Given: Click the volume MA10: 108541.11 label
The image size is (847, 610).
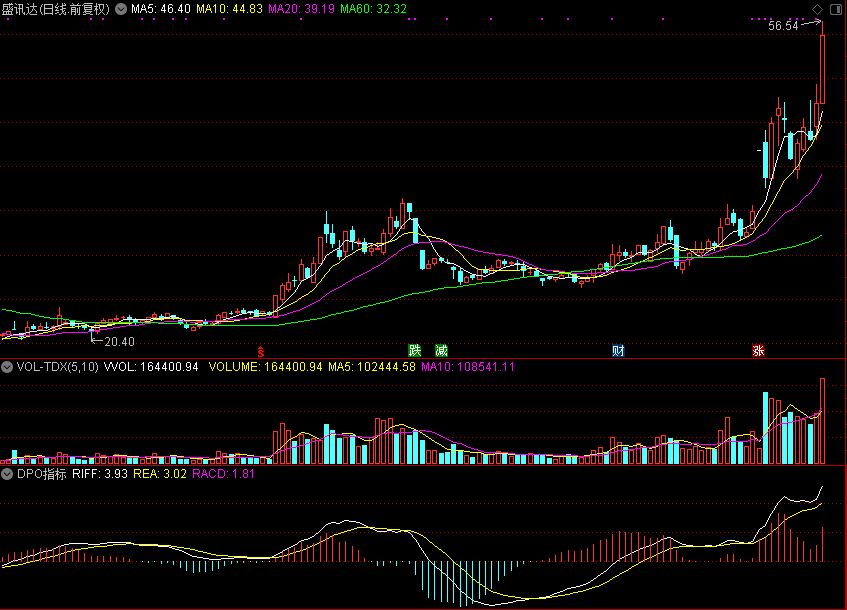Looking at the screenshot, I should (468, 367).
